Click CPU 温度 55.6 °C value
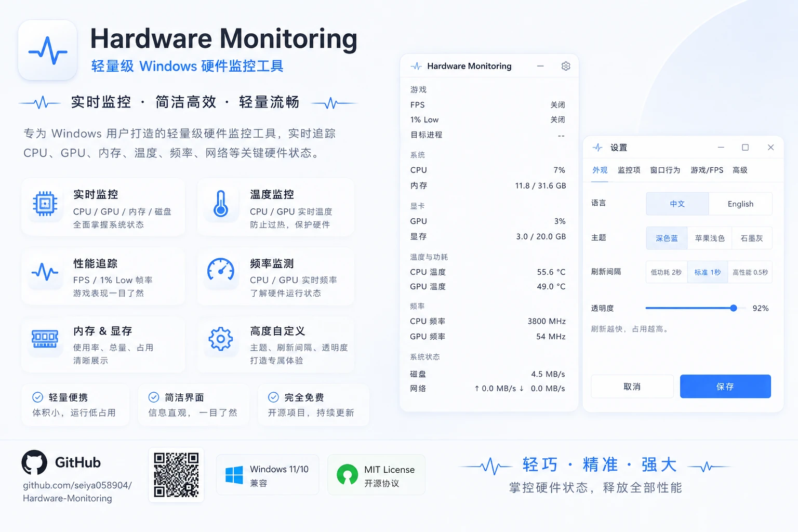This screenshot has width=798, height=532. 551,272
